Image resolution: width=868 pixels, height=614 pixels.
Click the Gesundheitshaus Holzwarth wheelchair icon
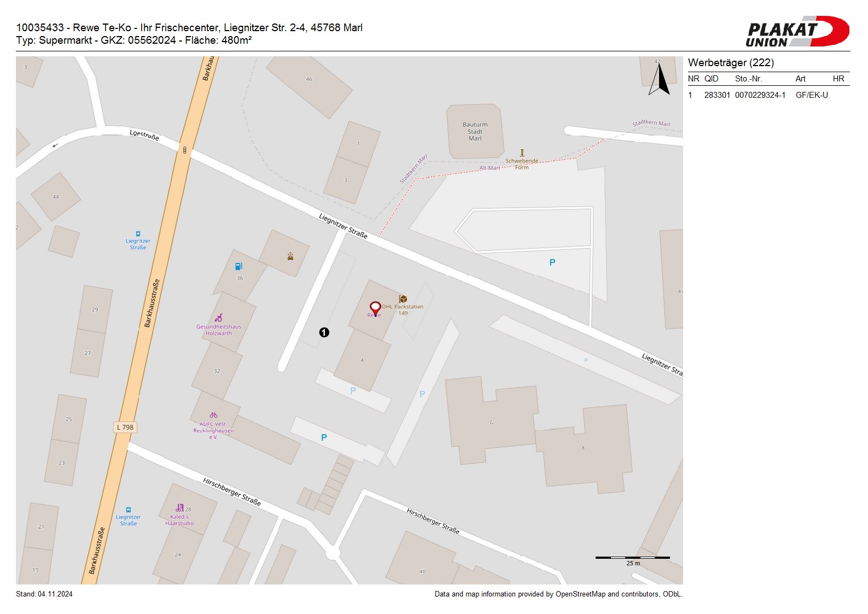pyautogui.click(x=219, y=318)
